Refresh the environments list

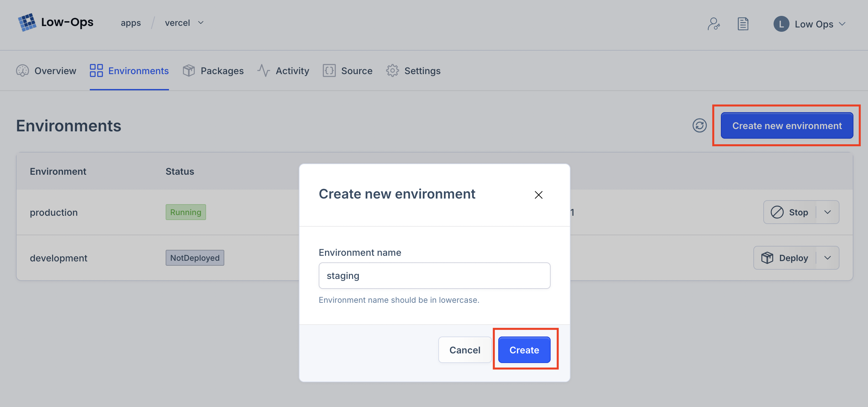click(700, 125)
